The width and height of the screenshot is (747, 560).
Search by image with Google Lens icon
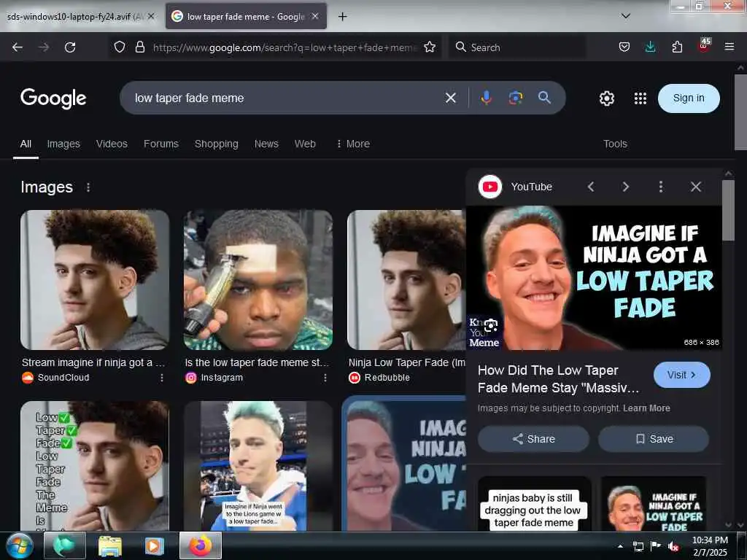pos(516,98)
